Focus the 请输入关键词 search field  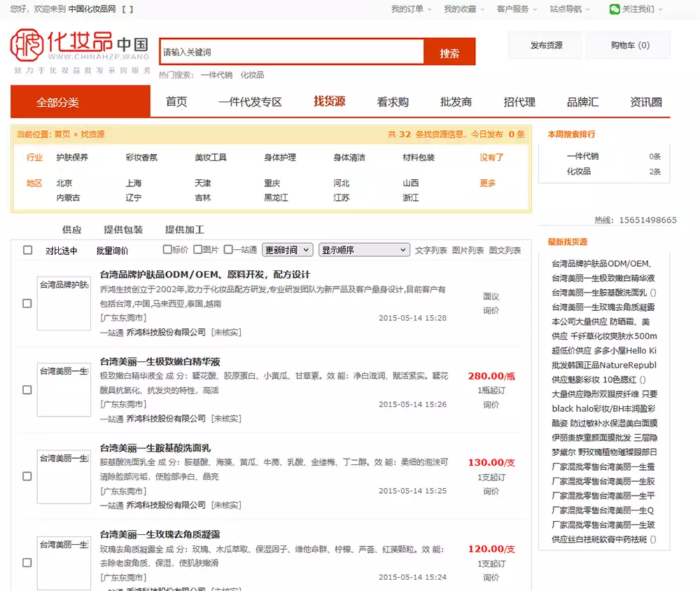click(292, 53)
